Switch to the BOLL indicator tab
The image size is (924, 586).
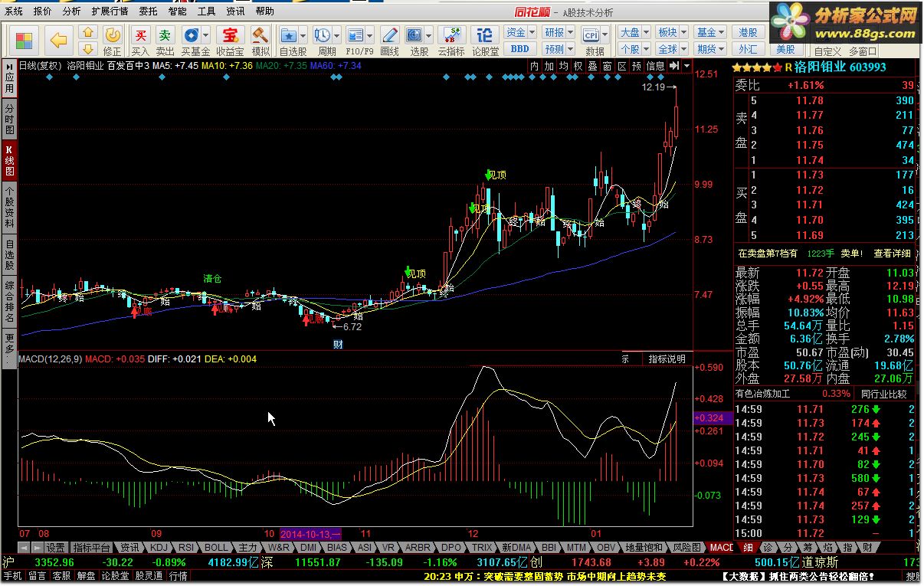[216, 548]
